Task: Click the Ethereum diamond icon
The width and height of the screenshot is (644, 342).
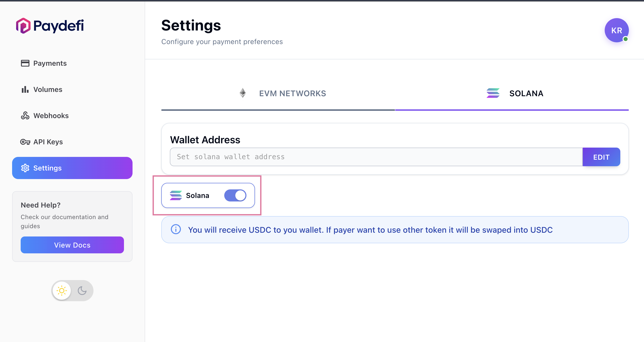Action: point(243,93)
